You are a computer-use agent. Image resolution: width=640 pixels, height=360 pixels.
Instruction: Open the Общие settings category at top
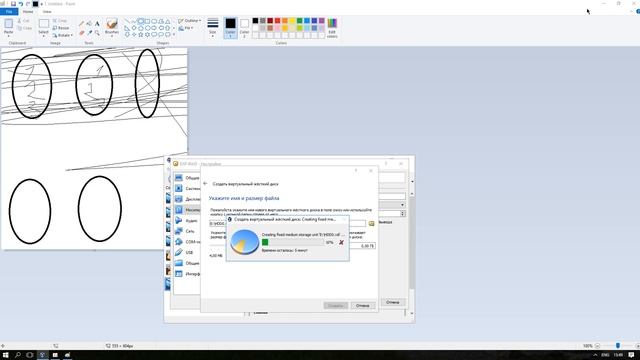click(x=187, y=178)
